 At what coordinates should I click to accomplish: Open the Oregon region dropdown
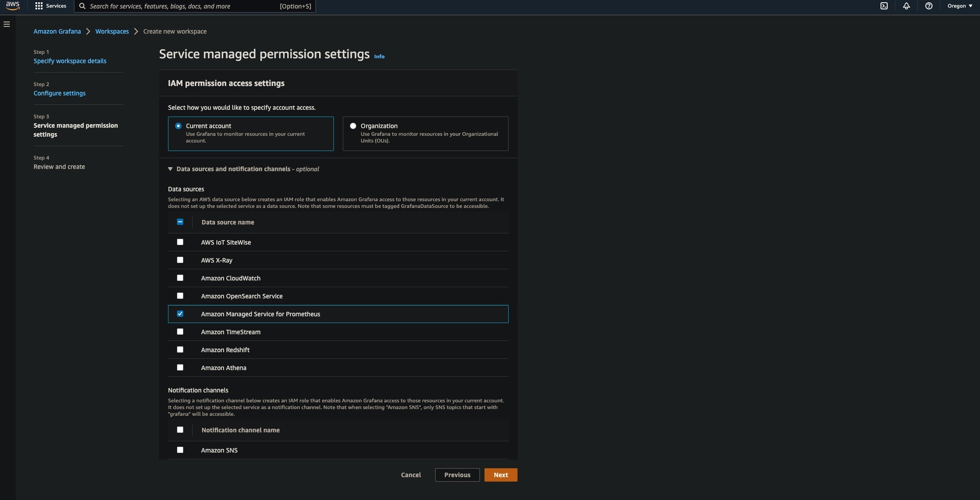pos(959,6)
